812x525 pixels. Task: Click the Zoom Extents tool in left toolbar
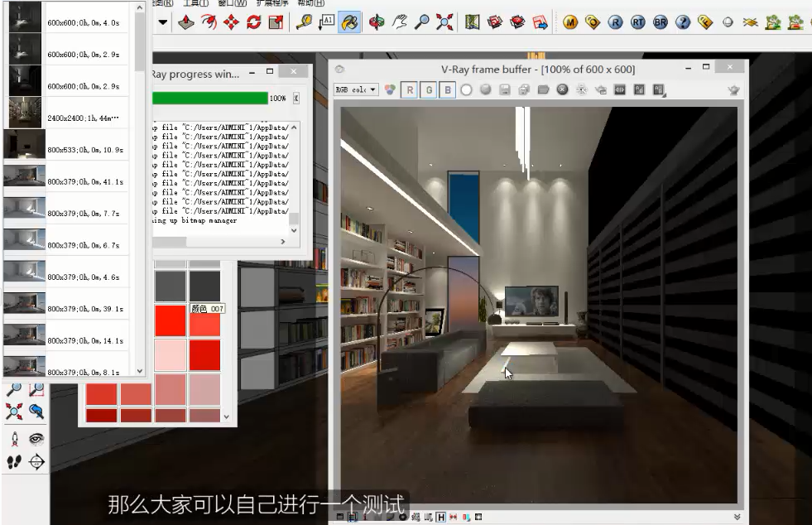[x=14, y=412]
